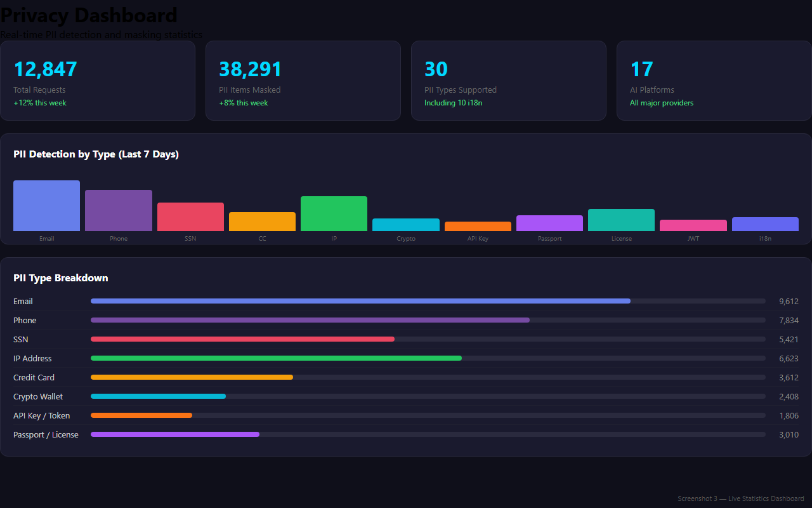Click 'All major providers' text

662,103
